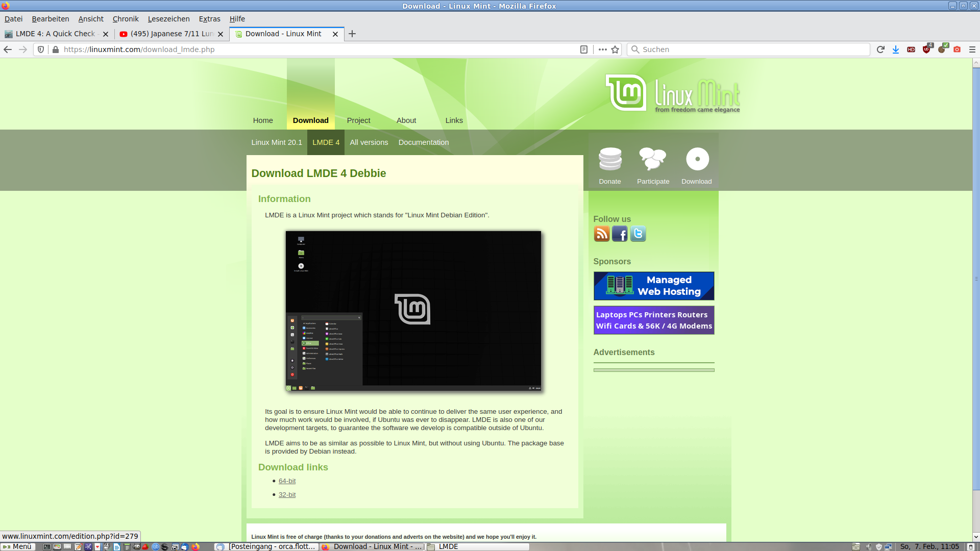Close the YouTube 'Japanese 7/11' tab
The image size is (980, 551).
pos(220,34)
